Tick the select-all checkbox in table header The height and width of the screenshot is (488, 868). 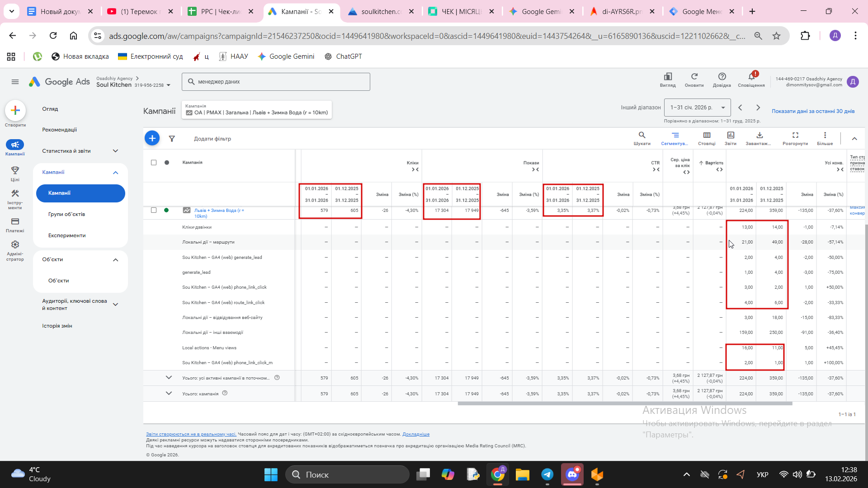point(154,163)
